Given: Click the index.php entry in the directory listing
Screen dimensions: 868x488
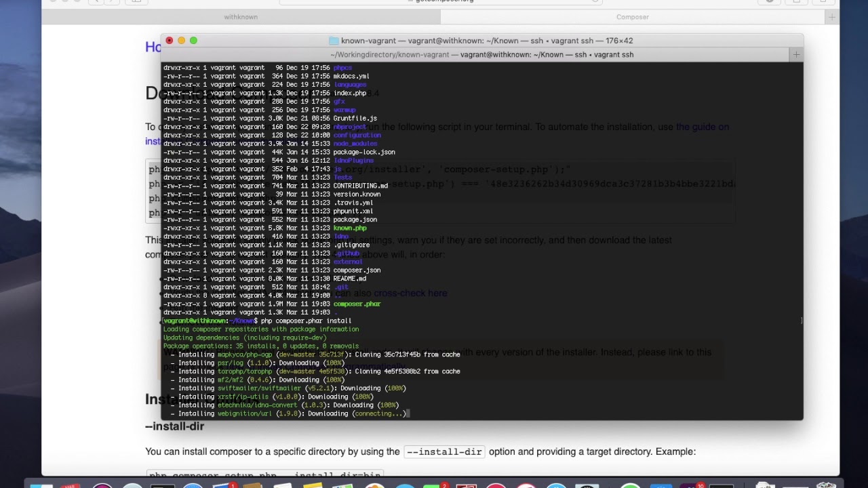Looking at the screenshot, I should [350, 94].
